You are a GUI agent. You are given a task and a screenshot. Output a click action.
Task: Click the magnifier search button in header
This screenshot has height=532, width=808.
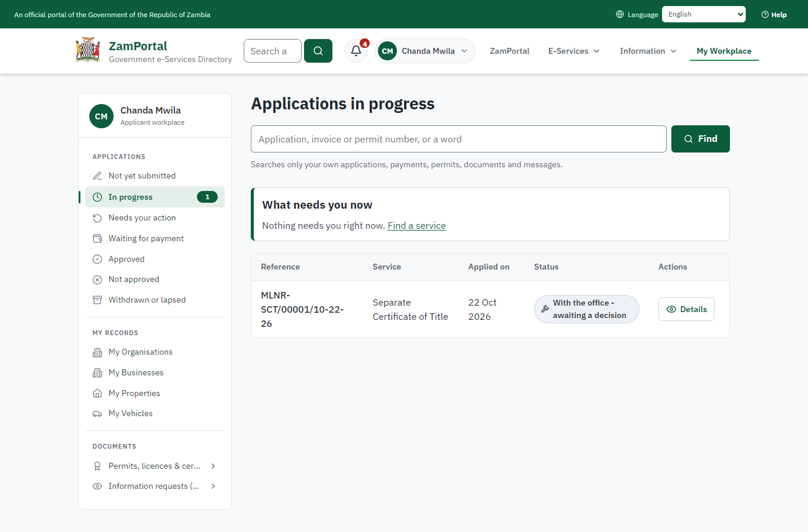click(x=318, y=51)
